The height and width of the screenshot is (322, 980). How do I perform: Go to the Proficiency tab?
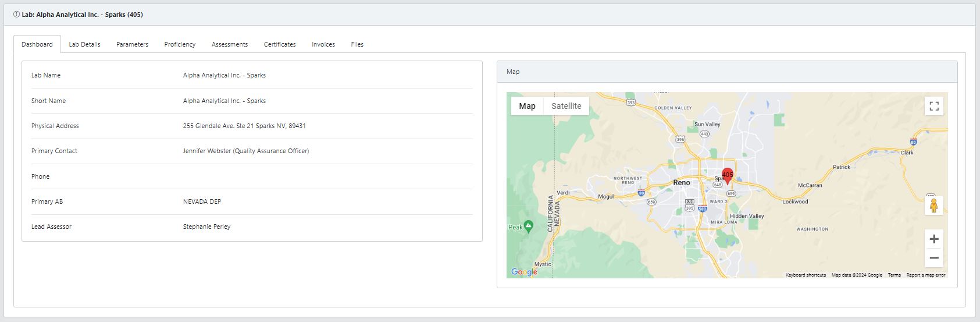[x=180, y=44]
